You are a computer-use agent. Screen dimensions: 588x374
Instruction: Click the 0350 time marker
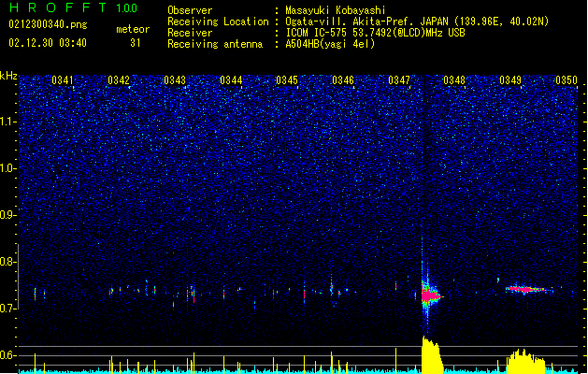click(x=566, y=80)
